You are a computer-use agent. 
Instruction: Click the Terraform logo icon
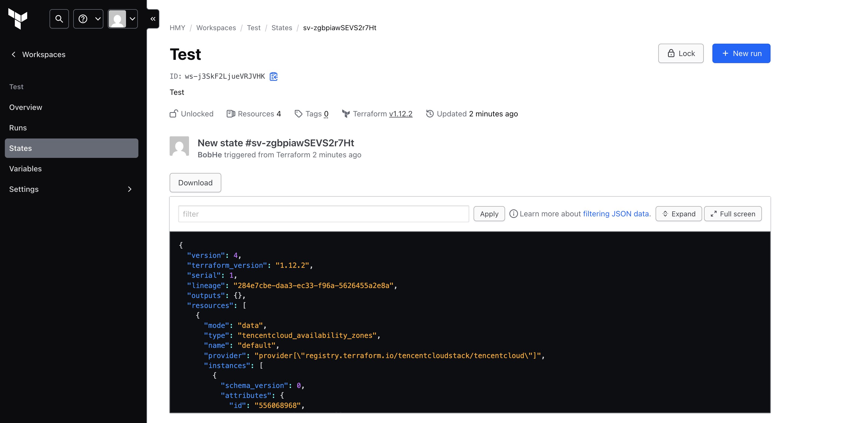(17, 19)
